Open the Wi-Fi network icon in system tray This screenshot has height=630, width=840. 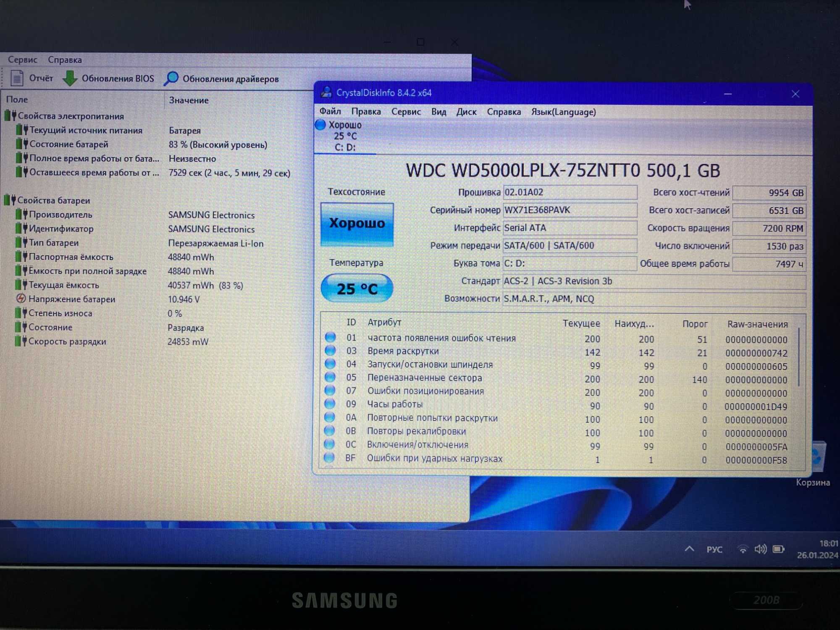tap(743, 549)
